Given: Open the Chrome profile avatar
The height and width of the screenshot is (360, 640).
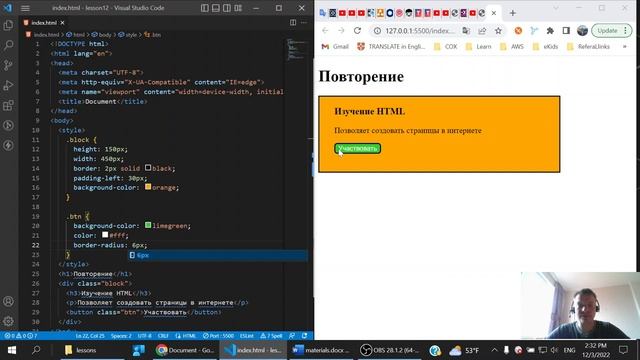Looking at the screenshot, I should 582,31.
